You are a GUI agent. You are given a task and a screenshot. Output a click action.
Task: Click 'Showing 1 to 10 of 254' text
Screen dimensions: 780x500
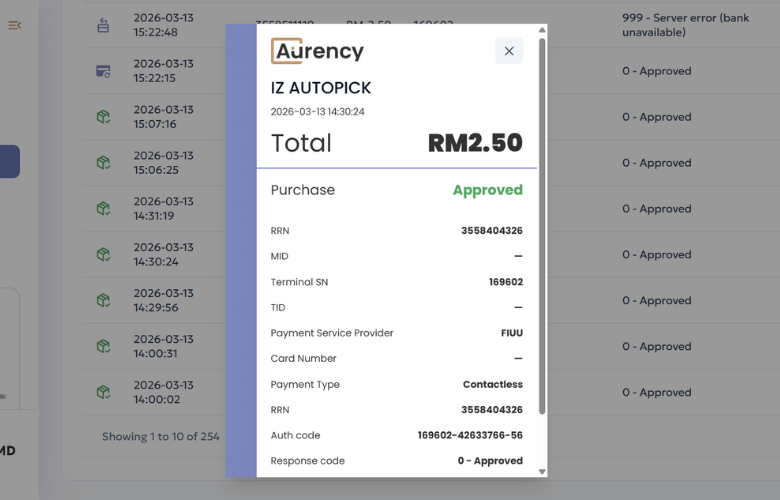pos(161,436)
